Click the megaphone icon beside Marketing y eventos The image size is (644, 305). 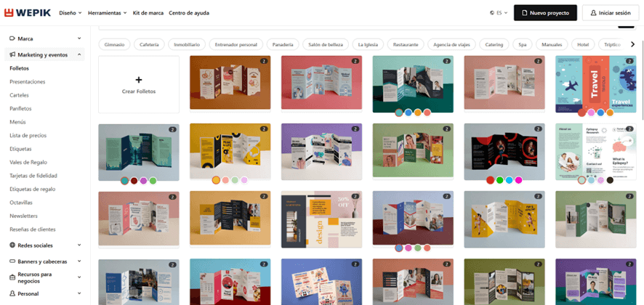12,54
